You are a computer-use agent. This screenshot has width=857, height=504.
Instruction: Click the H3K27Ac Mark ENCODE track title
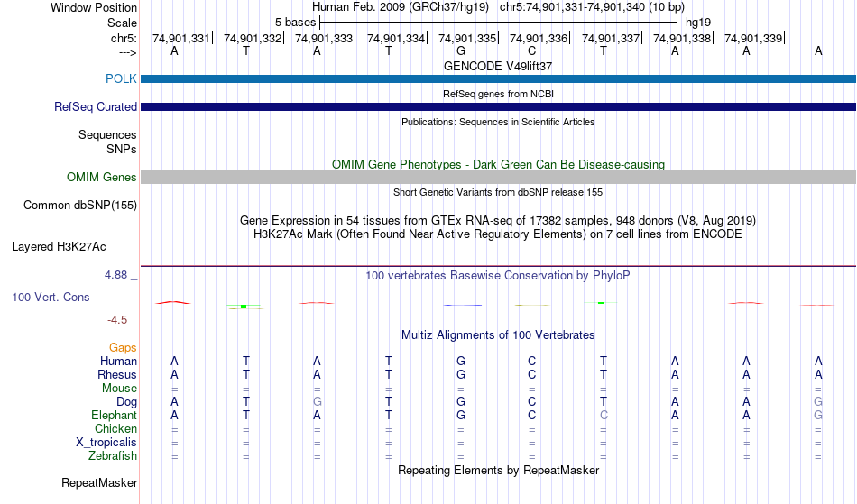tap(498, 234)
